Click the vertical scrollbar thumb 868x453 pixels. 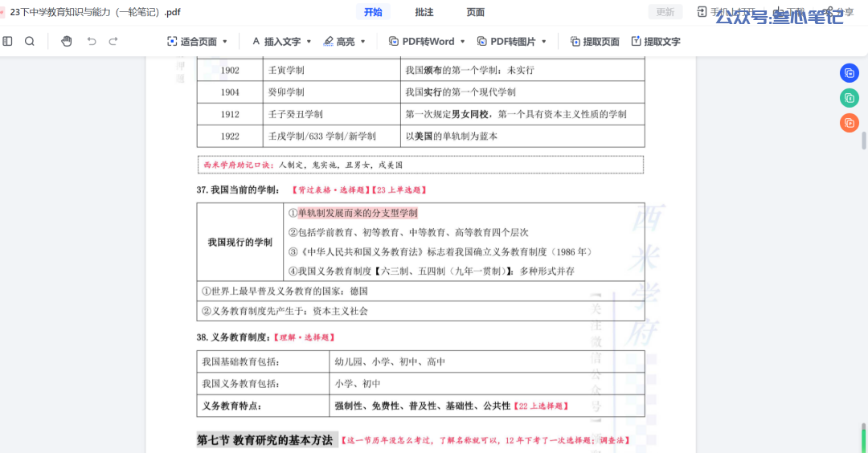click(x=863, y=141)
